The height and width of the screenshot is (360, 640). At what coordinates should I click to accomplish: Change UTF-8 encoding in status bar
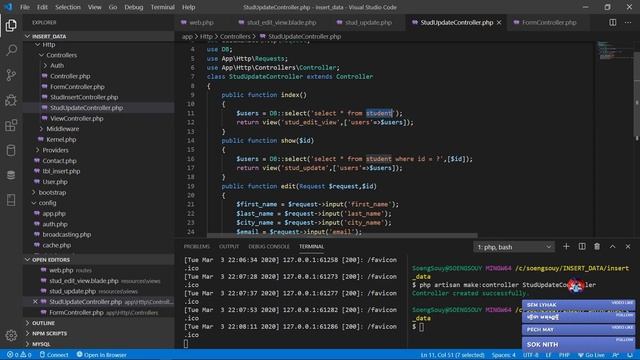coord(531,355)
